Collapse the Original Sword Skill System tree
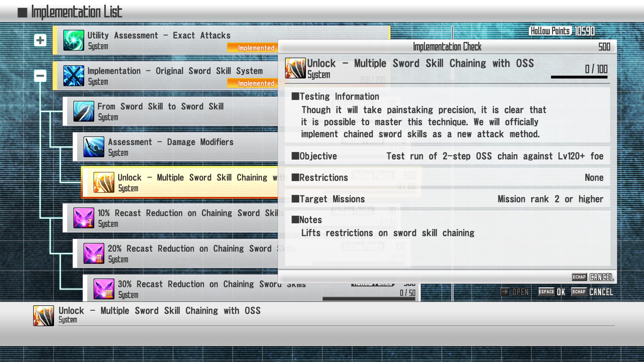 tap(40, 76)
